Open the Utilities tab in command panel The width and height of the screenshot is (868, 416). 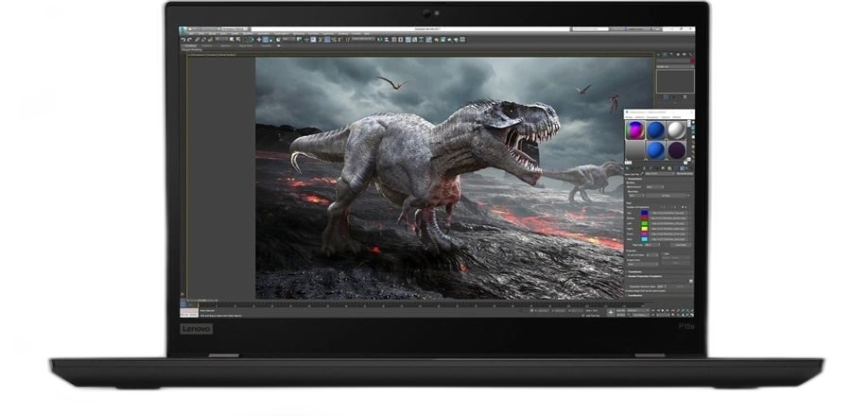[x=691, y=55]
